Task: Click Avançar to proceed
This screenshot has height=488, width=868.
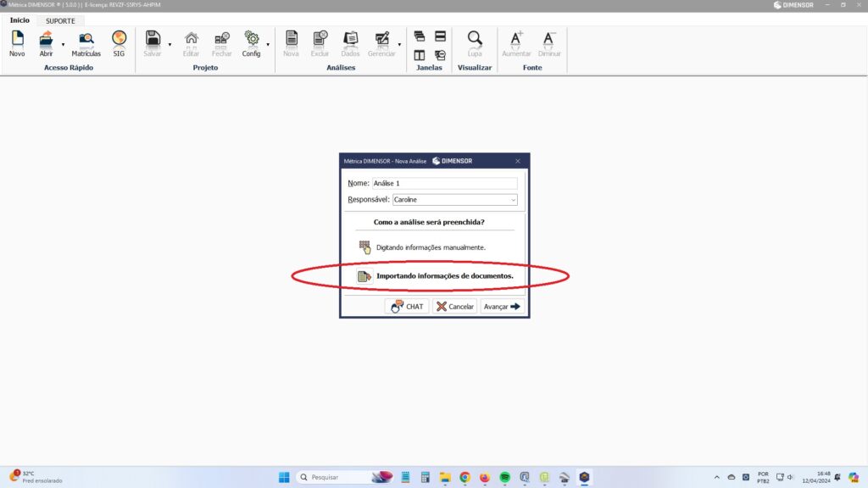Action: click(x=502, y=307)
